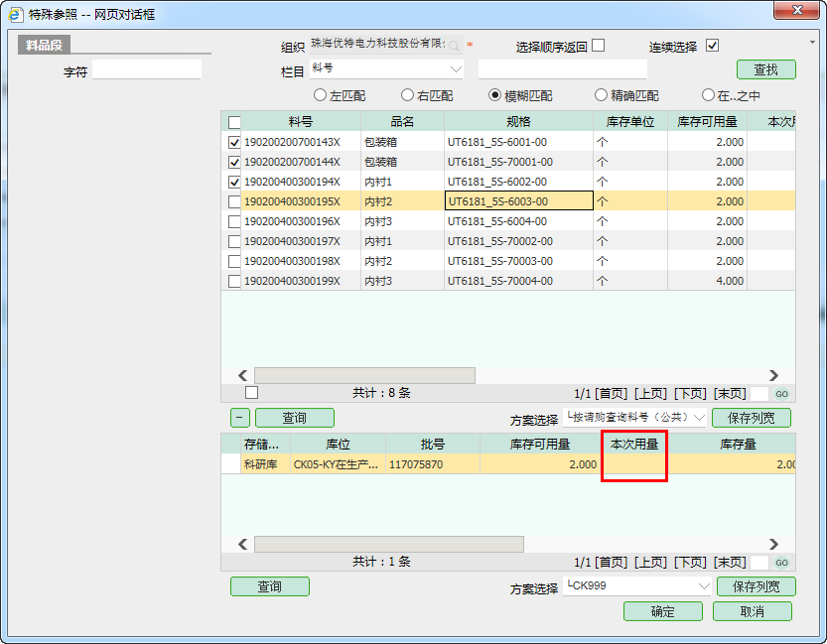Uncheck the 连续选择 checkbox

712,46
